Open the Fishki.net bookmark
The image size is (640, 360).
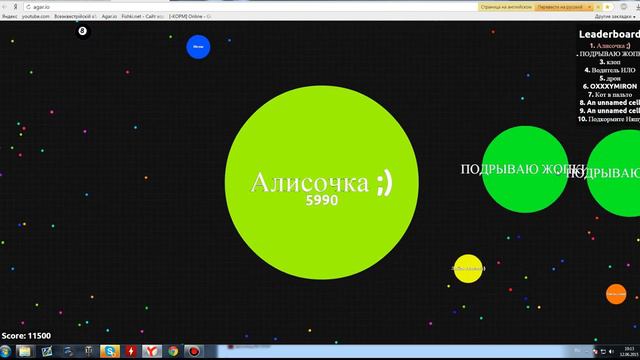[x=142, y=16]
